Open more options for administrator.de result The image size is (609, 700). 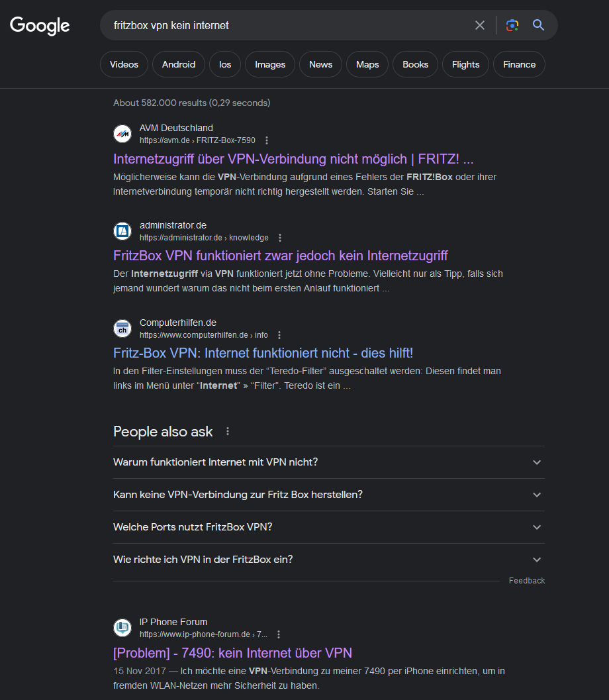pos(280,238)
